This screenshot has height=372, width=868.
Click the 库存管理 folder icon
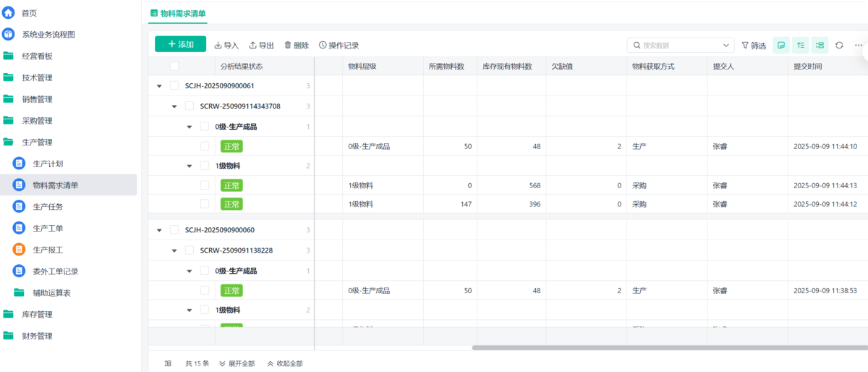point(8,314)
